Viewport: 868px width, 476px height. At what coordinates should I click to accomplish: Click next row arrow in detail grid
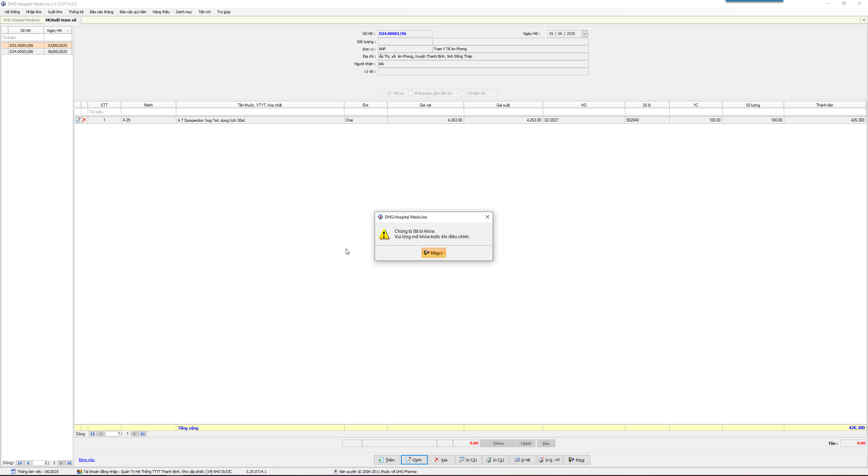135,434
